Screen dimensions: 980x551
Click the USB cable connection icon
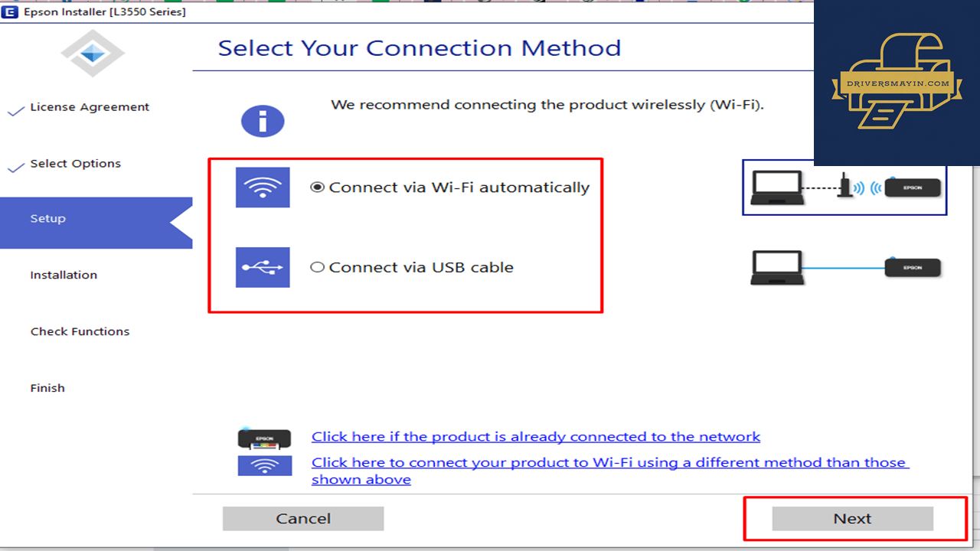tap(263, 267)
